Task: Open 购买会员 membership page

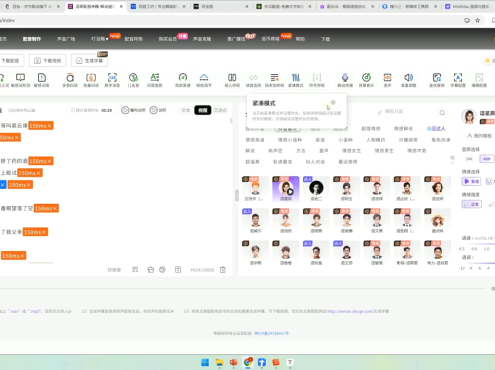Action: tap(168, 39)
